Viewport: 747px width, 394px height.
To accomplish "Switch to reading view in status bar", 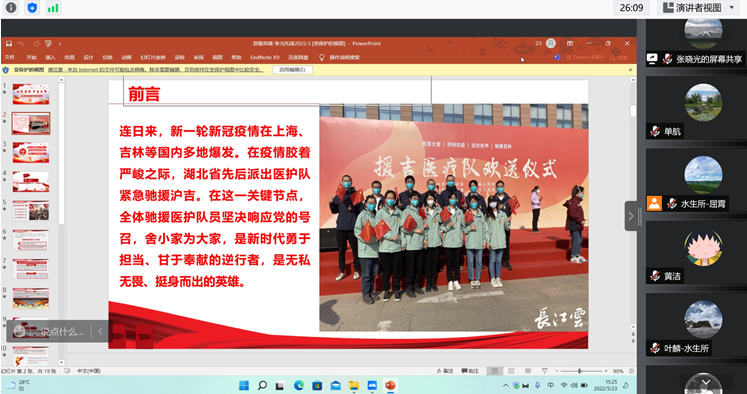I will point(528,371).
